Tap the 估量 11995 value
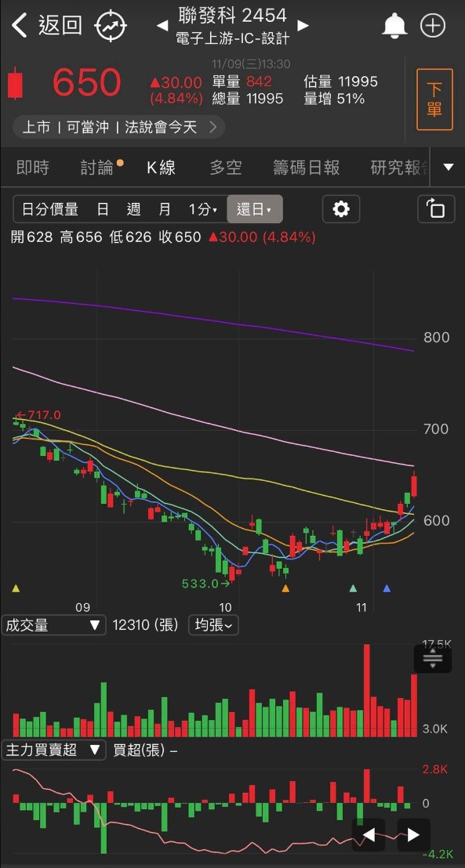The image size is (465, 868). 341,82
